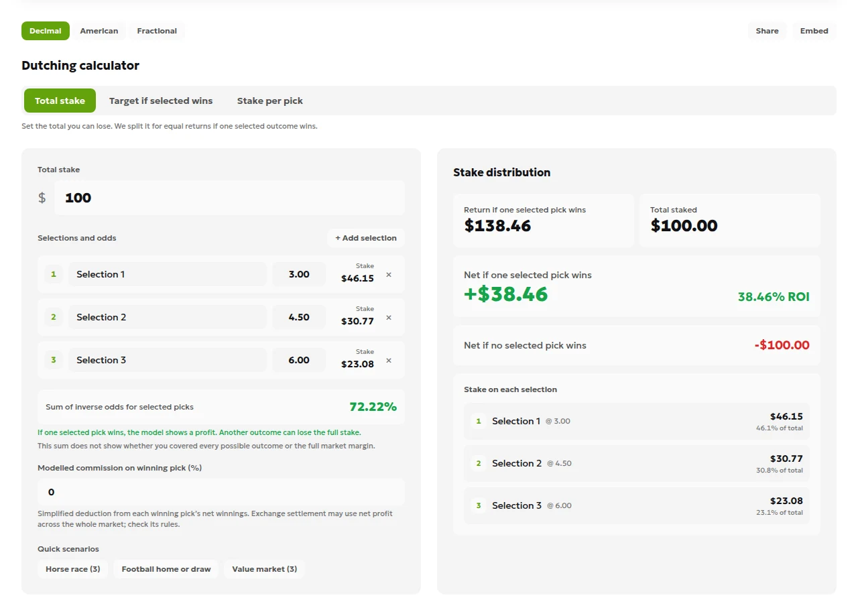
Task: Edit the modelled commission percentage field
Action: pos(221,492)
